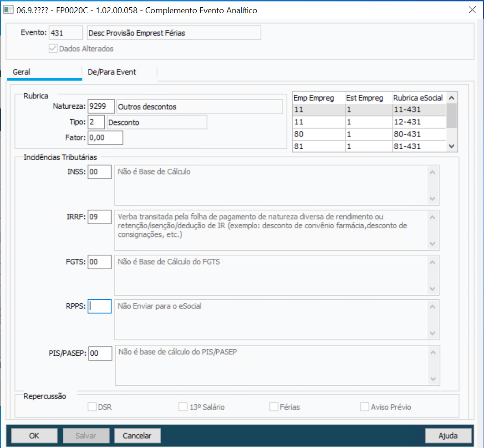Focus the RPPS code field
Viewport: 484px width, 448px height.
(x=99, y=306)
